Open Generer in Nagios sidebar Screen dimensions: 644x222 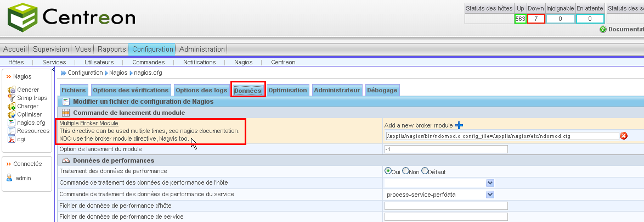pyautogui.click(x=27, y=90)
